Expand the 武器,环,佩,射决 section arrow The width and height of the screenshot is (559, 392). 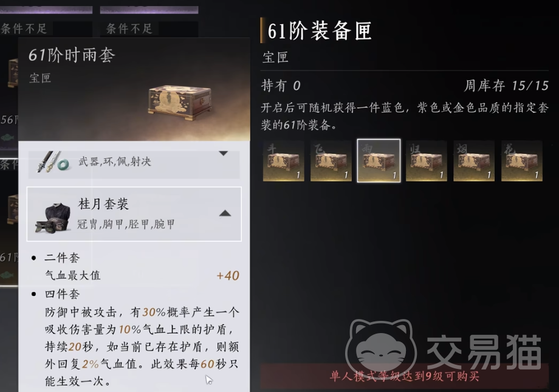click(x=223, y=154)
